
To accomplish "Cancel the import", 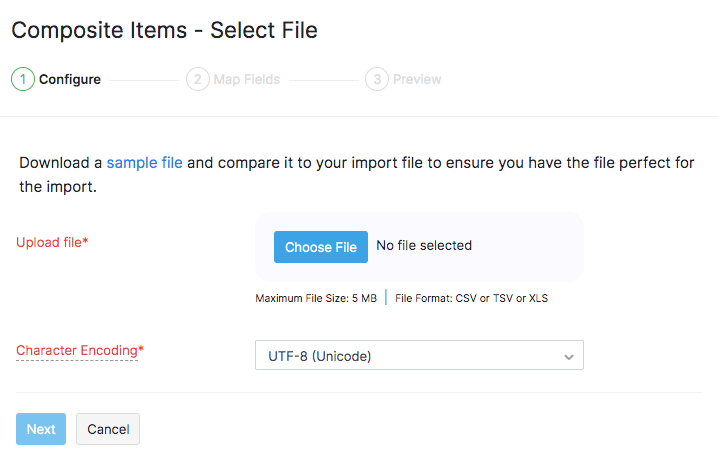I will click(x=108, y=429).
